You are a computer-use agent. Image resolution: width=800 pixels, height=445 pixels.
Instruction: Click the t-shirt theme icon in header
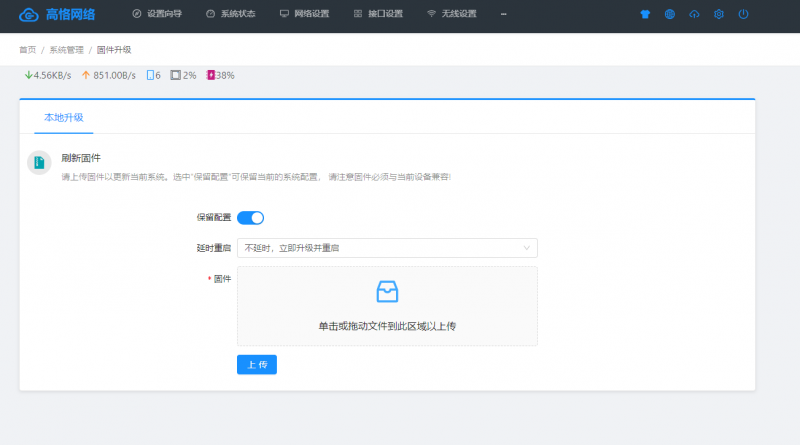coord(645,15)
